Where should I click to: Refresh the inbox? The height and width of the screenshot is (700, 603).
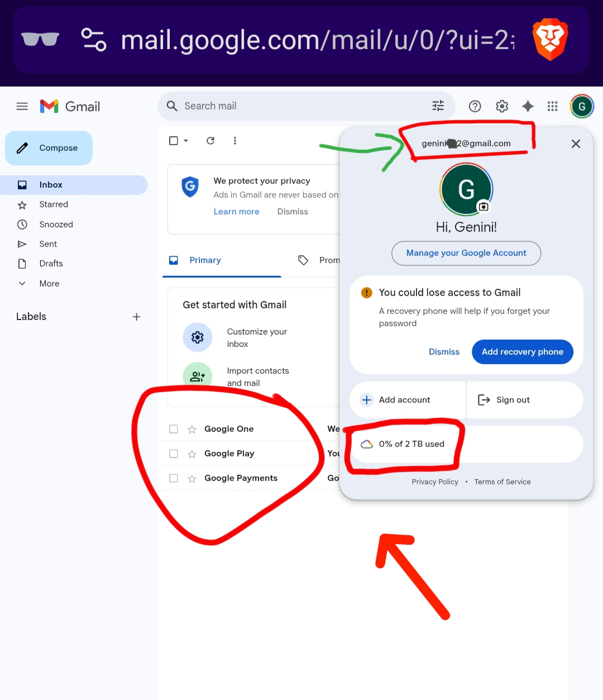coord(210,141)
